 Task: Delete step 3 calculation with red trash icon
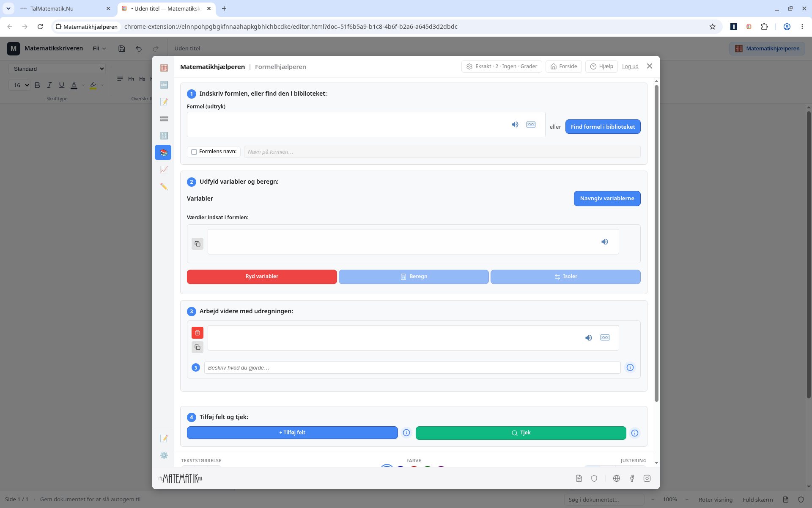click(198, 333)
